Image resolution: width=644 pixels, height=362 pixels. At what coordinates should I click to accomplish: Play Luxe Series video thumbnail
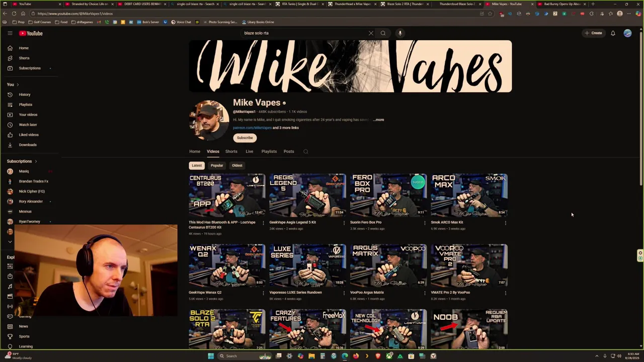(x=308, y=265)
